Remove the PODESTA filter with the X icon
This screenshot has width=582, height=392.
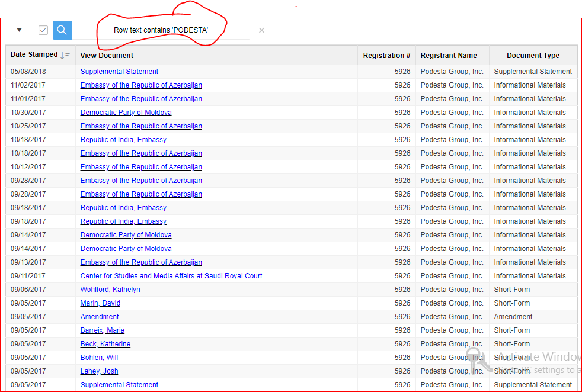click(x=261, y=30)
